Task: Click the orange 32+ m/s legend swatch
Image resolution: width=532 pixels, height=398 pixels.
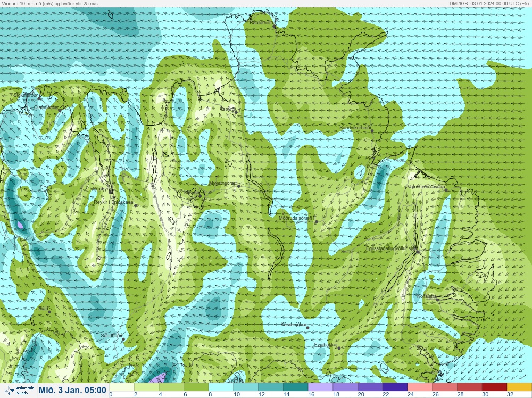Action: click(x=519, y=387)
